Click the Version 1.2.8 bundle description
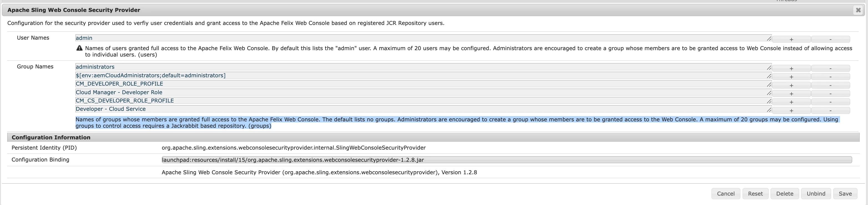The image size is (868, 205). point(319,172)
